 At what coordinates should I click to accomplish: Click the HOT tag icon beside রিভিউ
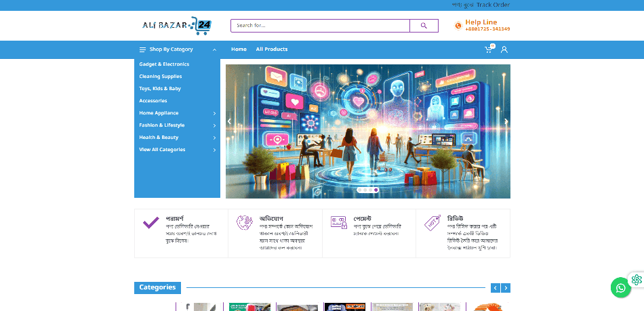pyautogui.click(x=432, y=222)
